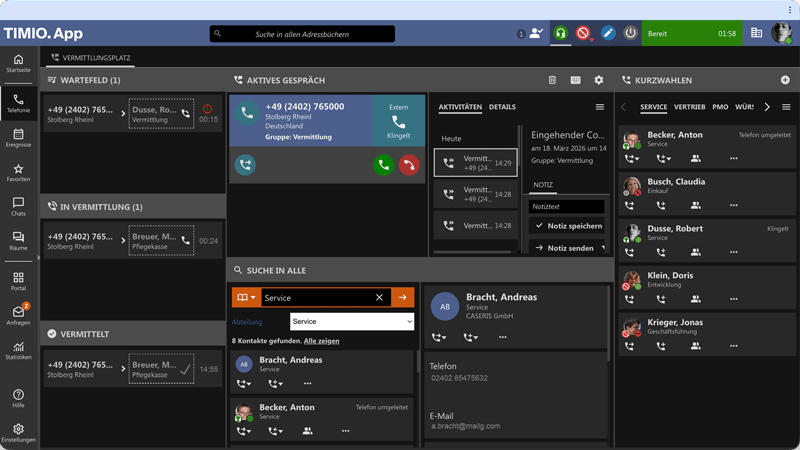Open Statistiken in the left sidebar

(x=18, y=350)
